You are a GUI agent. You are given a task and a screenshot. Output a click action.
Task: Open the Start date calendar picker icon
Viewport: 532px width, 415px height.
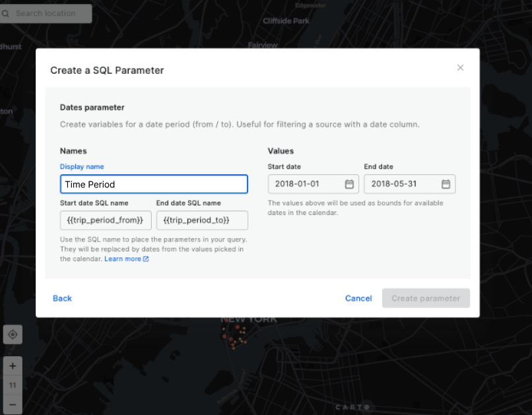pyautogui.click(x=349, y=184)
